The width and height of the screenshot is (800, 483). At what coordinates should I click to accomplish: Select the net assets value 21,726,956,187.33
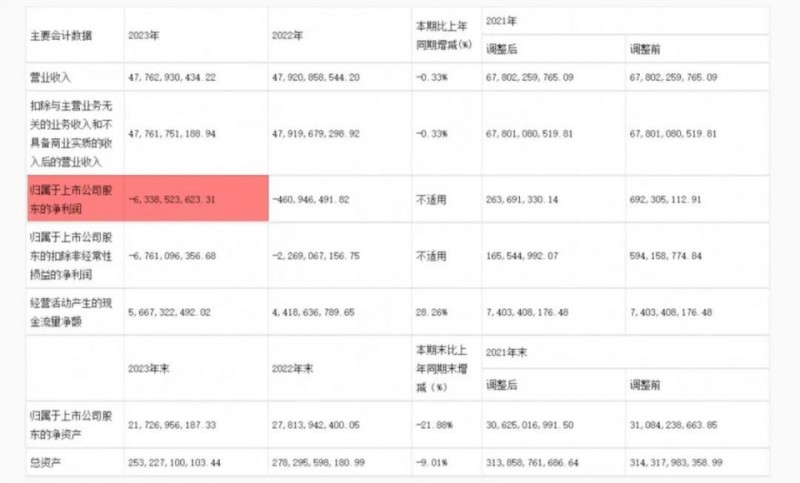coord(172,425)
